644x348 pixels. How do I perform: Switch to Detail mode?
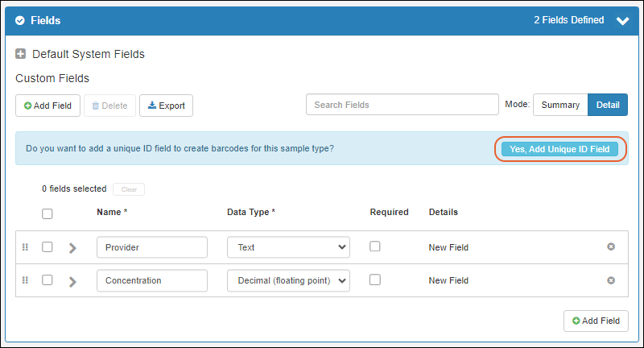(x=608, y=105)
